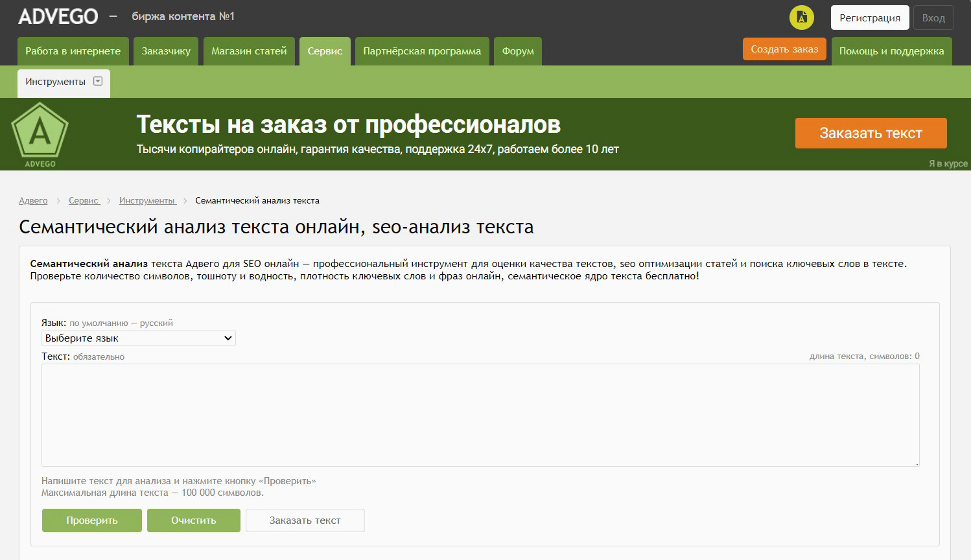Viewport: 971px width, 560px height.
Task: Follow the Адвего breadcrumb link
Action: point(33,200)
